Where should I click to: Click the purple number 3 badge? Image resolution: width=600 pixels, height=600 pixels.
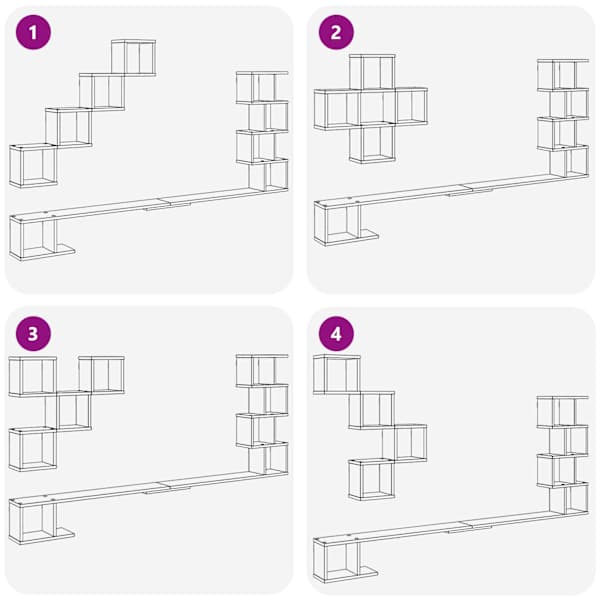pyautogui.click(x=33, y=334)
